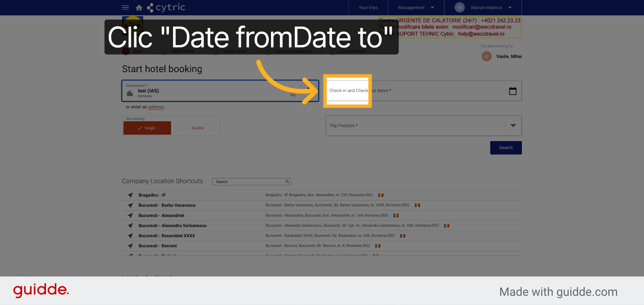Click step 3 Select room

point(230,51)
